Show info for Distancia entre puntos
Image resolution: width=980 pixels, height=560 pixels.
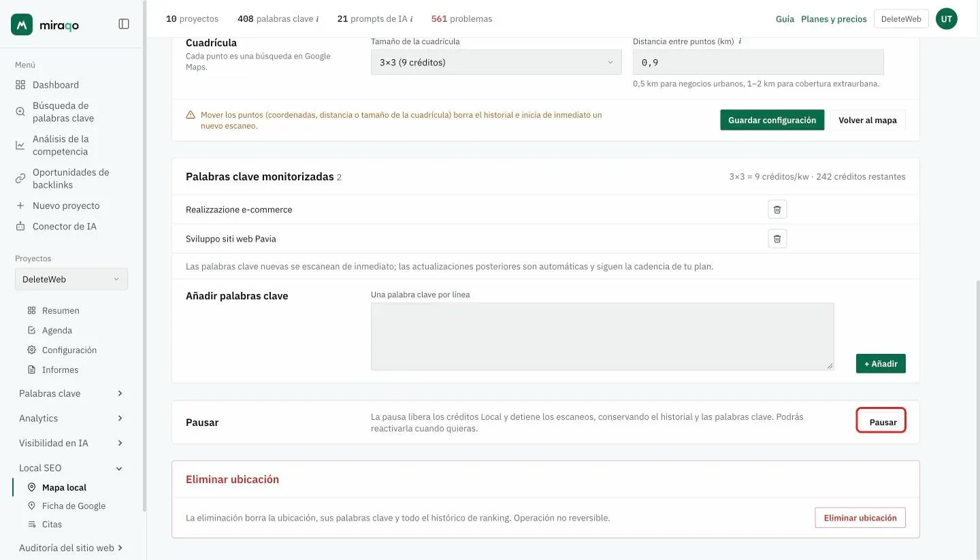click(740, 42)
